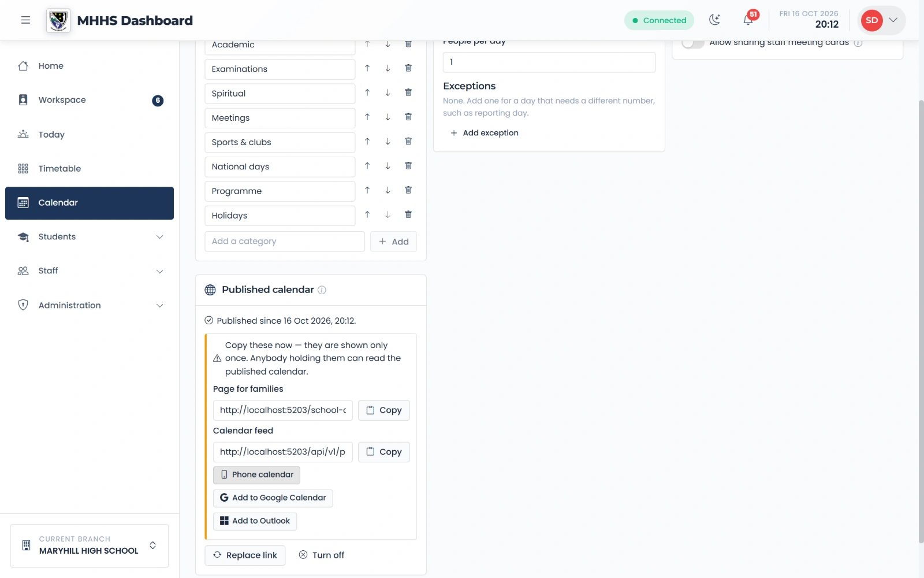924x578 pixels.
Task: Focus the Add a category field
Action: pyautogui.click(x=285, y=242)
